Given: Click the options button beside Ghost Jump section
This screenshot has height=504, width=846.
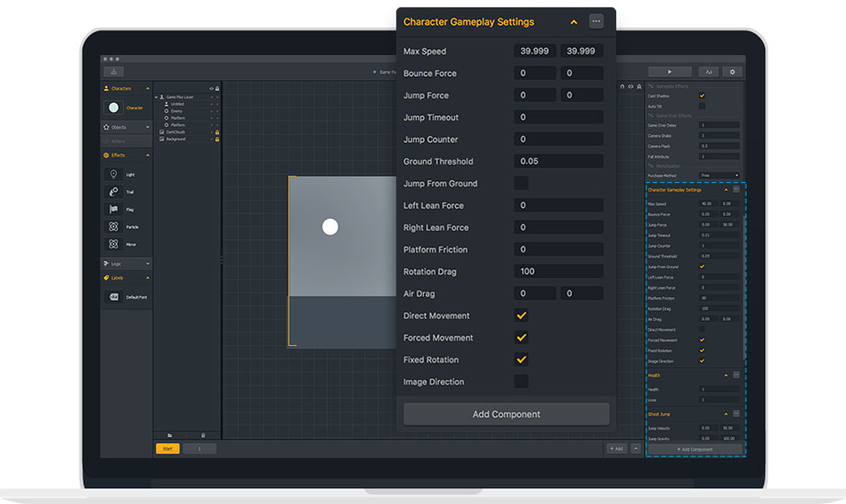Looking at the screenshot, I should coord(736,414).
